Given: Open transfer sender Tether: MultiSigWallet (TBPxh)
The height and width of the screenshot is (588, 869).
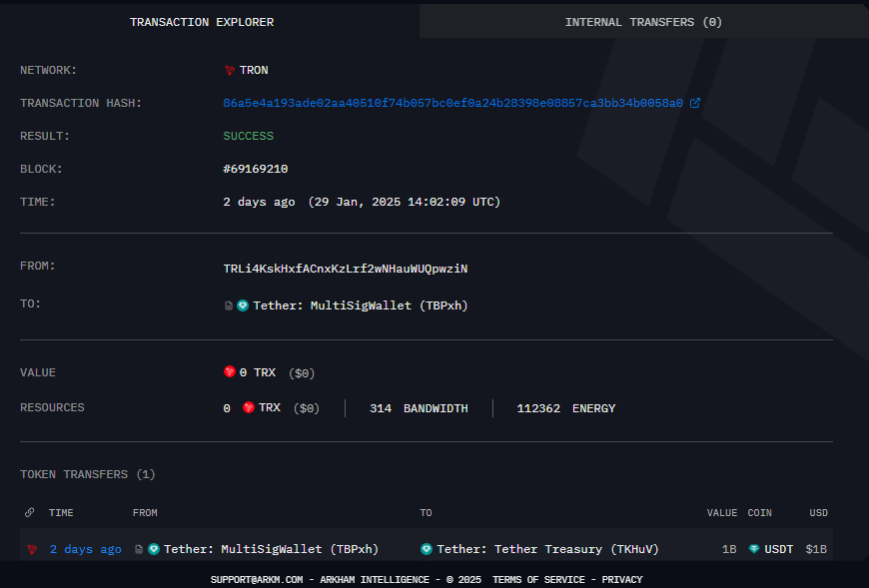Looking at the screenshot, I should pyautogui.click(x=271, y=549).
